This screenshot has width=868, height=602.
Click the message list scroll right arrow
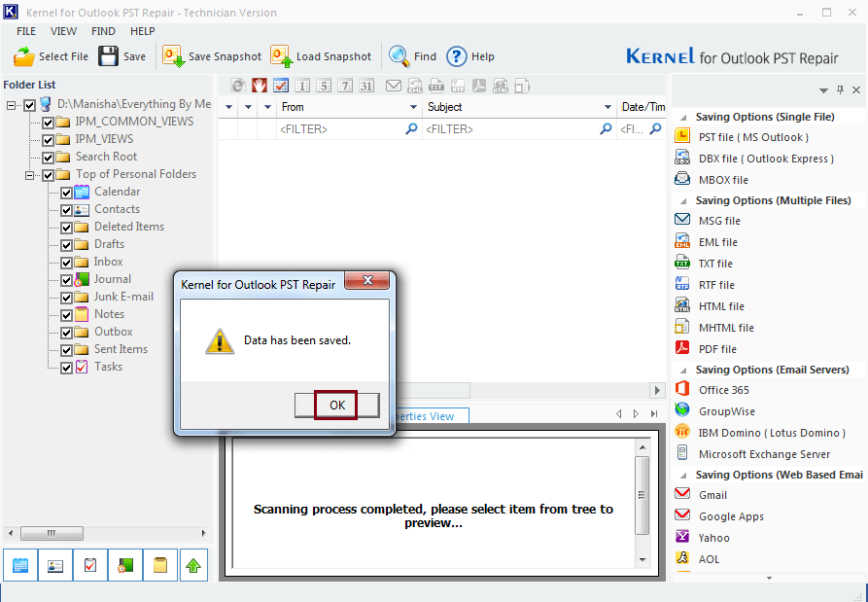[658, 390]
